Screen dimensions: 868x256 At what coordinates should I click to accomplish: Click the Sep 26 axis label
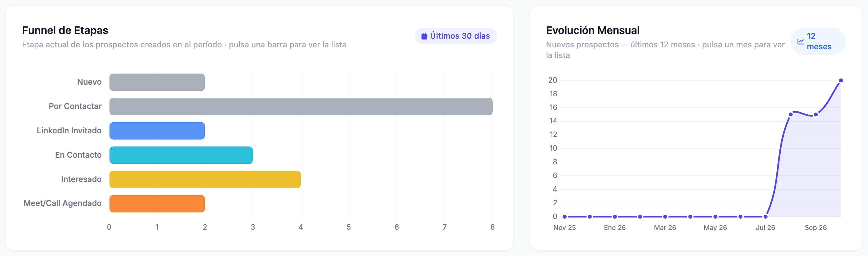coord(815,228)
